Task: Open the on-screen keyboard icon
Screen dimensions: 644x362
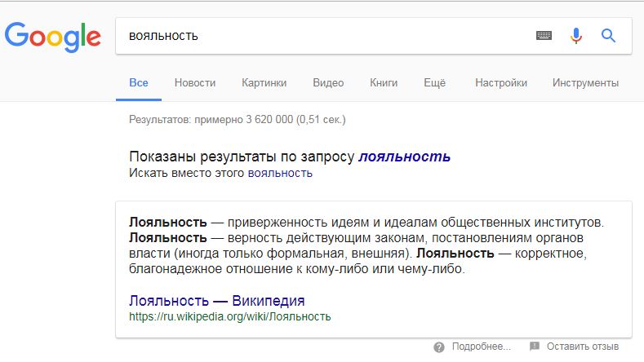Action: 544,36
